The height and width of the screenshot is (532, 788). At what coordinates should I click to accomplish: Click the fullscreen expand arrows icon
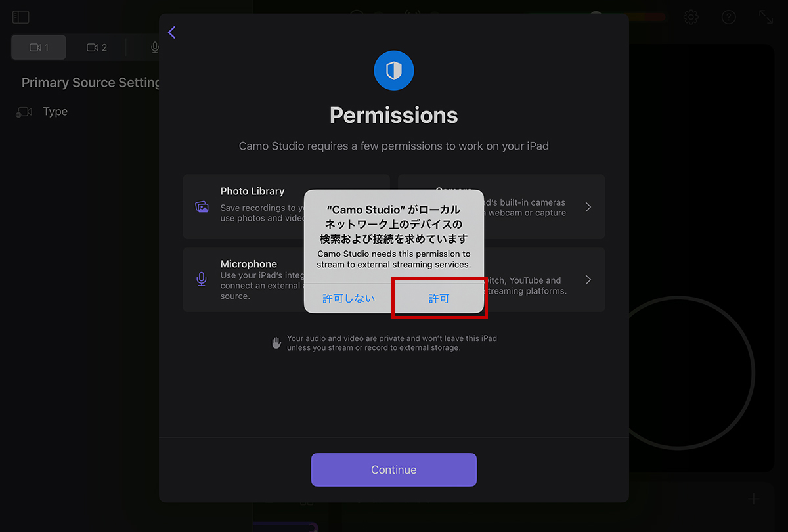pyautogui.click(x=766, y=17)
